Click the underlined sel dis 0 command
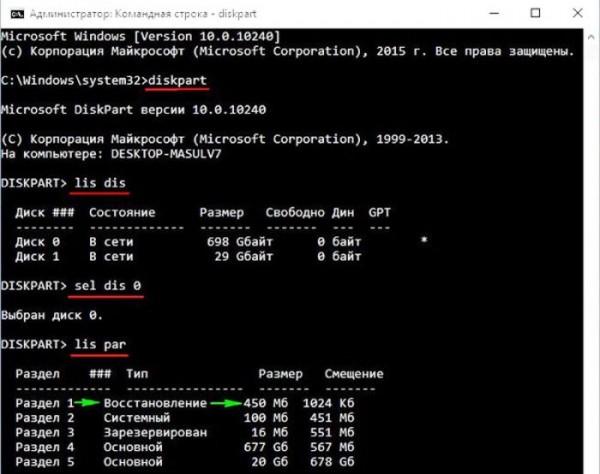The width and height of the screenshot is (600, 474). 107,286
